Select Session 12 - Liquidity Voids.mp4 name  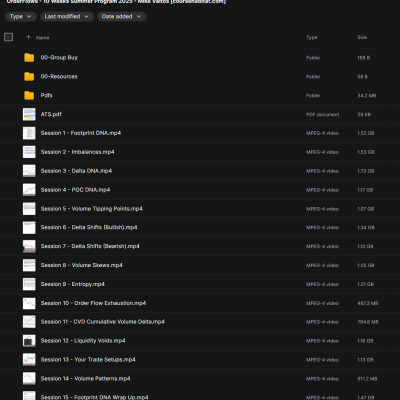(x=83, y=341)
